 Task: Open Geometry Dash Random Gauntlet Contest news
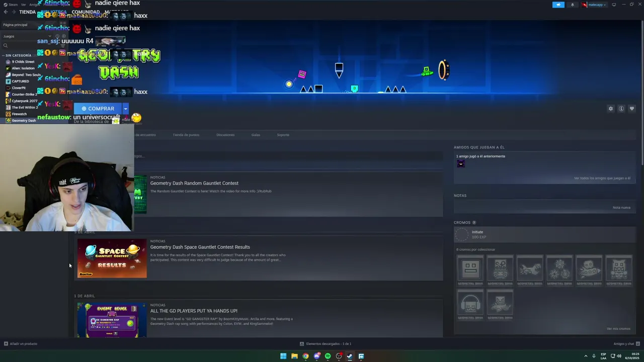194,183
